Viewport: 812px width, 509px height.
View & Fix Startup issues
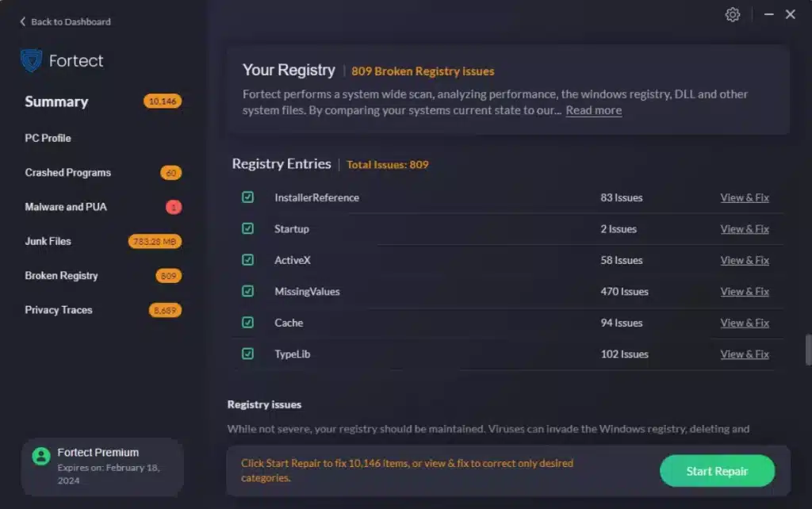point(744,229)
